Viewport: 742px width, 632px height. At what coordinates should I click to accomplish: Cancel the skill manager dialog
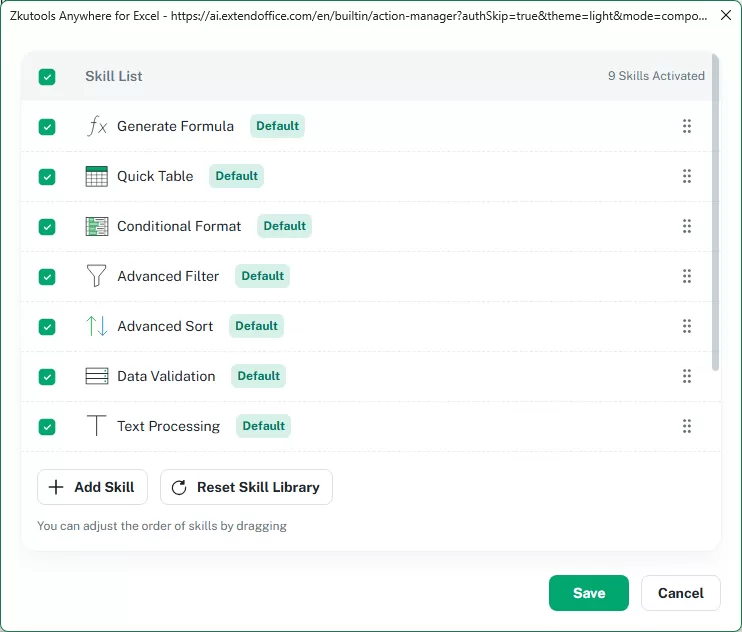[x=680, y=593]
